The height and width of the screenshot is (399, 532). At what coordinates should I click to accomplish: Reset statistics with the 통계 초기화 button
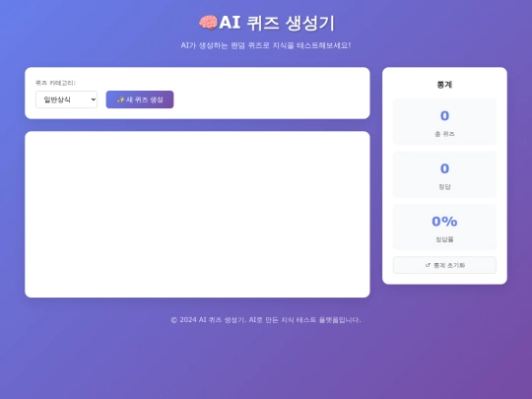tap(444, 265)
